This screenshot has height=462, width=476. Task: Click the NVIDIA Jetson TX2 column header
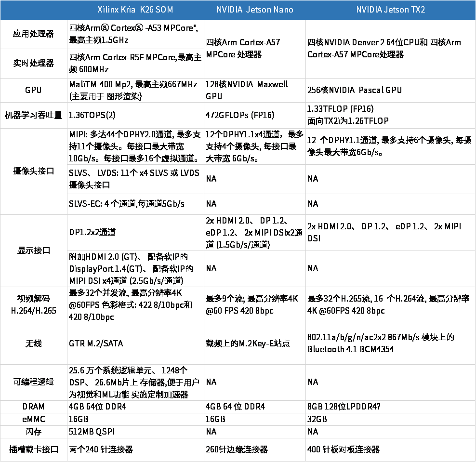pos(390,10)
